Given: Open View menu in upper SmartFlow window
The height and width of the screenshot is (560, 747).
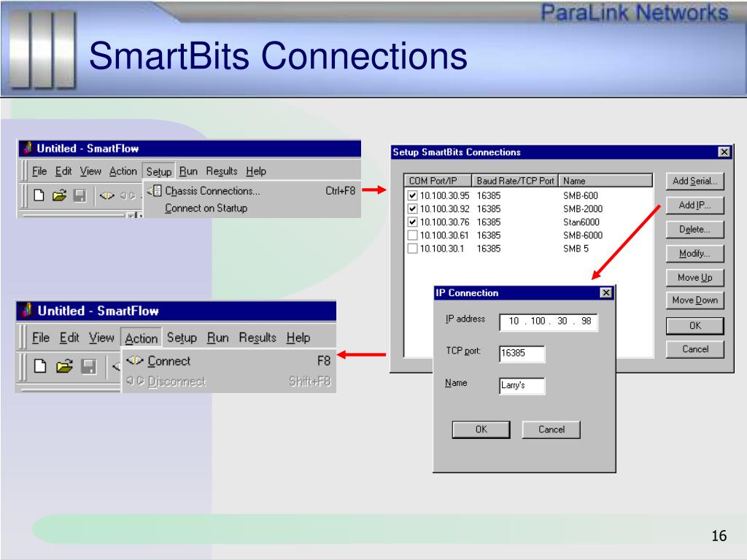Looking at the screenshot, I should coord(90,171).
